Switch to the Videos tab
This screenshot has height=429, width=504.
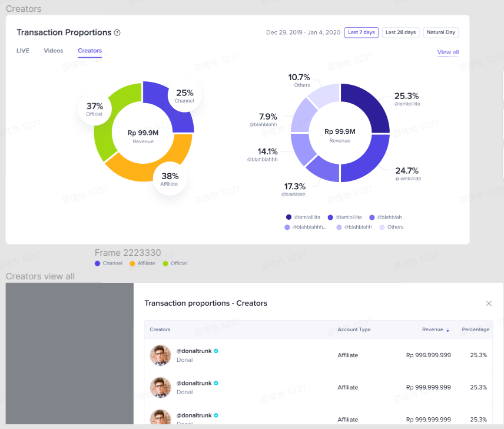(x=54, y=51)
